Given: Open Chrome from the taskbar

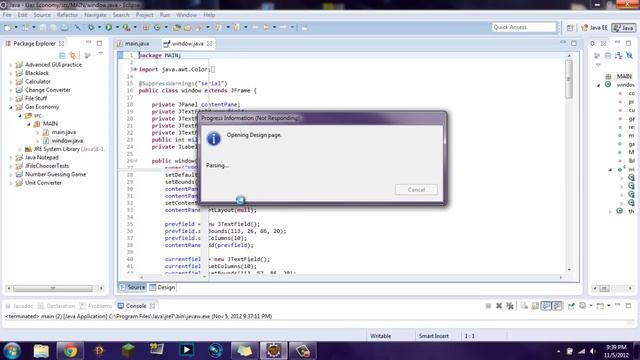Looking at the screenshot, I should [x=70, y=351].
